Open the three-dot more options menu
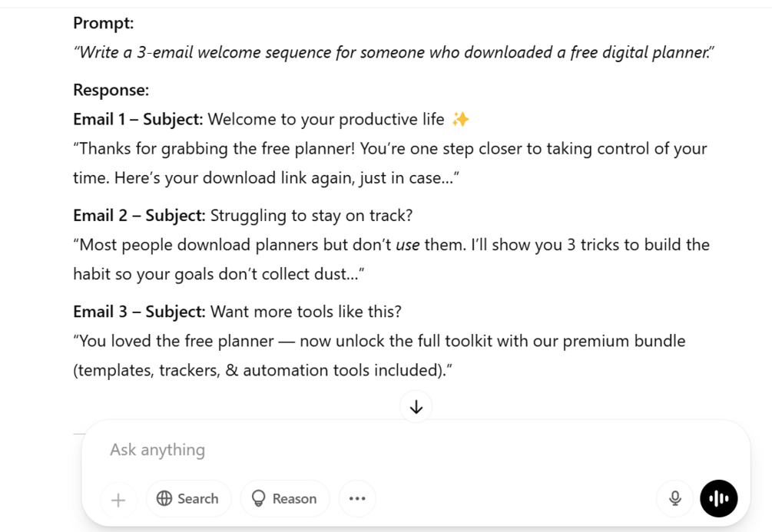This screenshot has width=772, height=532. pos(357,499)
